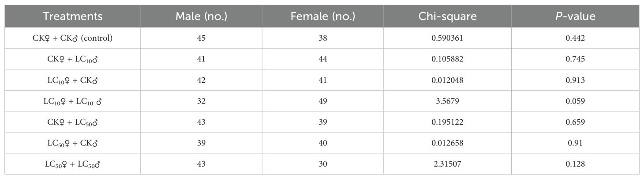Click the P-value cell showing 0.913
Screen dimensions: 644x179
[575, 80]
